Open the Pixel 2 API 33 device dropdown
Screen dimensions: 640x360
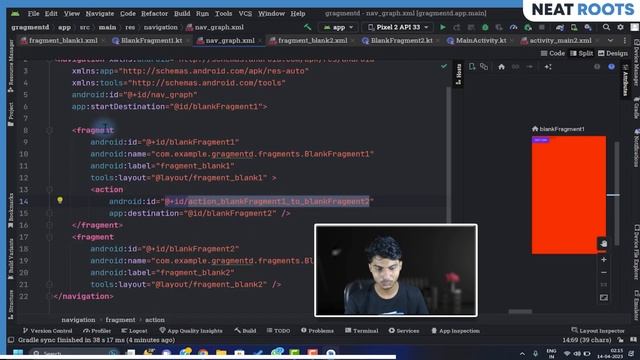tap(398, 27)
